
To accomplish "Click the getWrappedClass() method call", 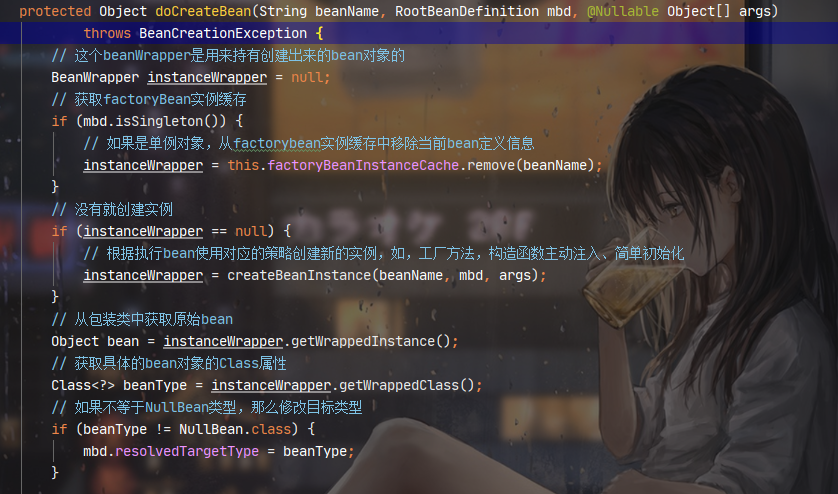I will tap(407, 385).
